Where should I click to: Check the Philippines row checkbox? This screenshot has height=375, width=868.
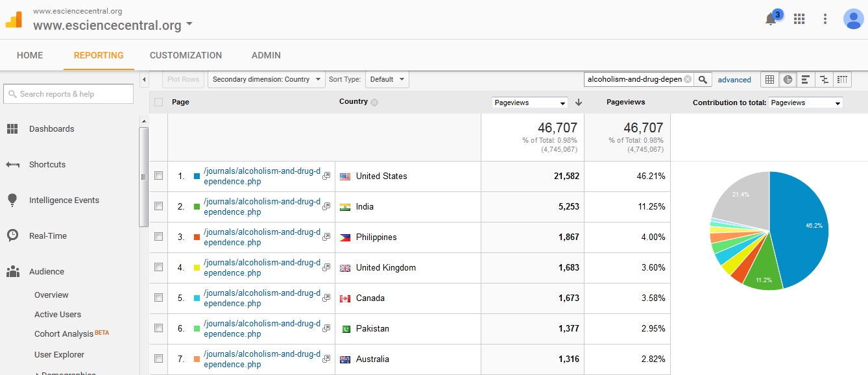(159, 237)
